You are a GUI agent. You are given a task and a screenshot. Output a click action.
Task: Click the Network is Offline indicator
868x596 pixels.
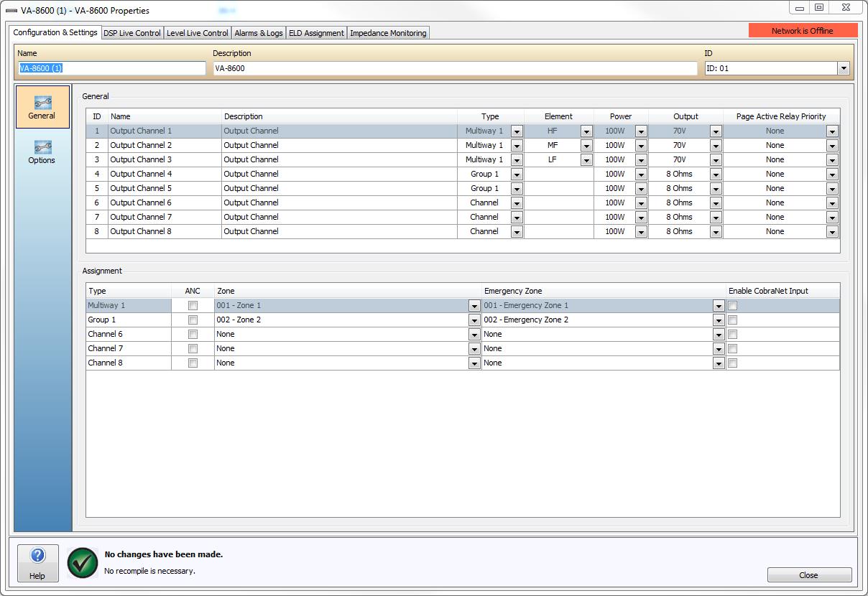tap(803, 31)
